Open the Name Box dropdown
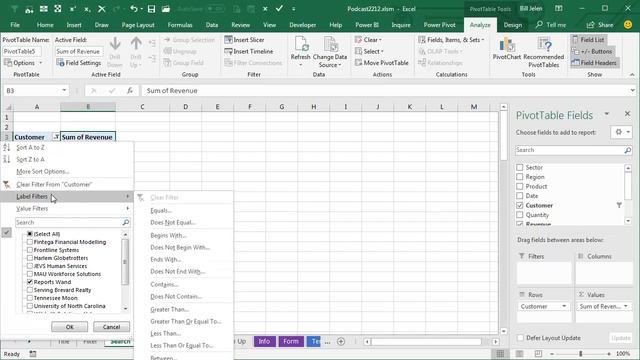The width and height of the screenshot is (640, 360). (64, 90)
